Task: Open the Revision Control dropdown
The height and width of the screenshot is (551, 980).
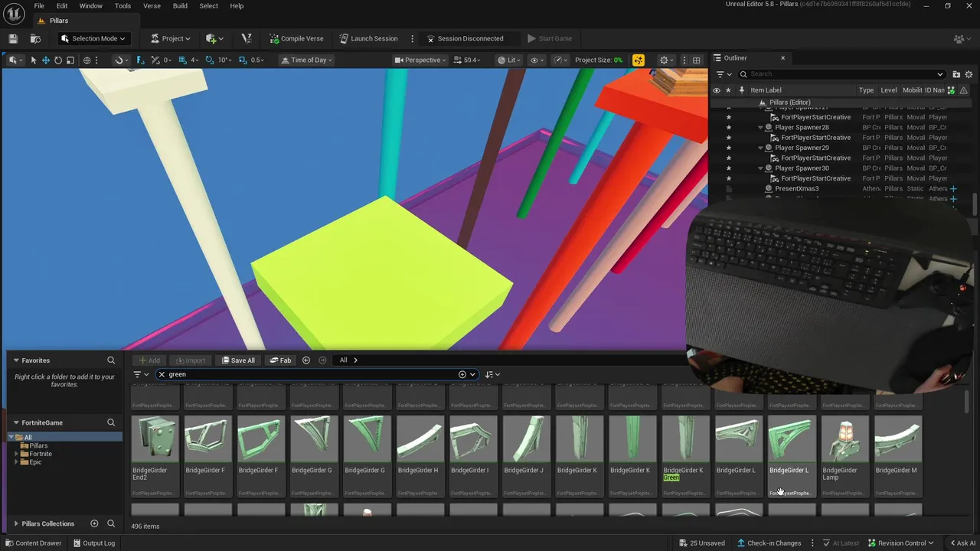Action: pos(900,543)
